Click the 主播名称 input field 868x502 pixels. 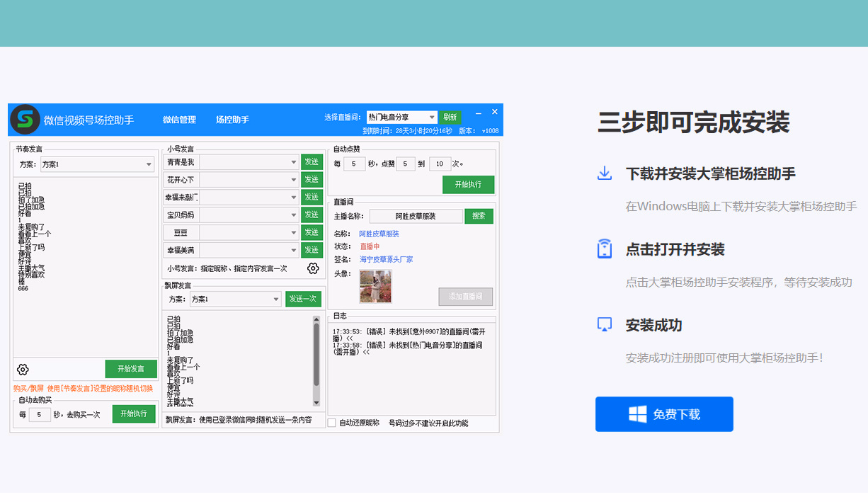pos(416,216)
